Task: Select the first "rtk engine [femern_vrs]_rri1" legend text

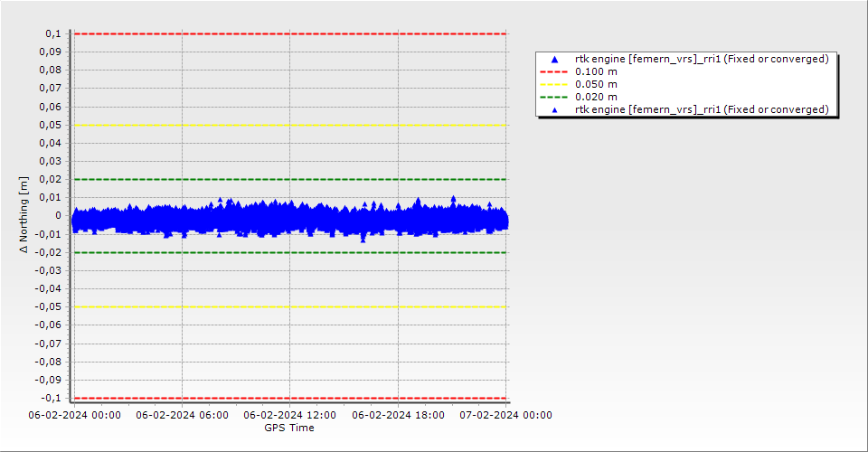Action: click(x=702, y=59)
